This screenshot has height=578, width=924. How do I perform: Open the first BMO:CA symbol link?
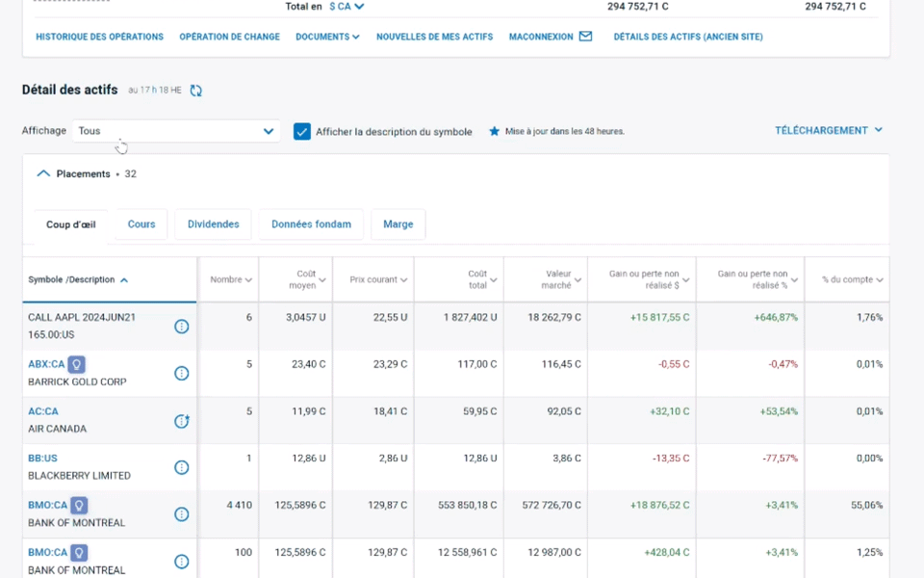click(48, 506)
